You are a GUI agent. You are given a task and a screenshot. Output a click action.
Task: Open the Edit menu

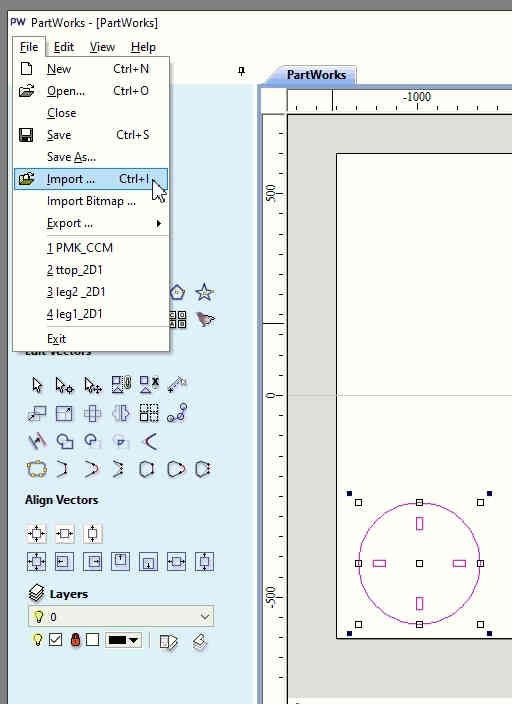[x=64, y=47]
